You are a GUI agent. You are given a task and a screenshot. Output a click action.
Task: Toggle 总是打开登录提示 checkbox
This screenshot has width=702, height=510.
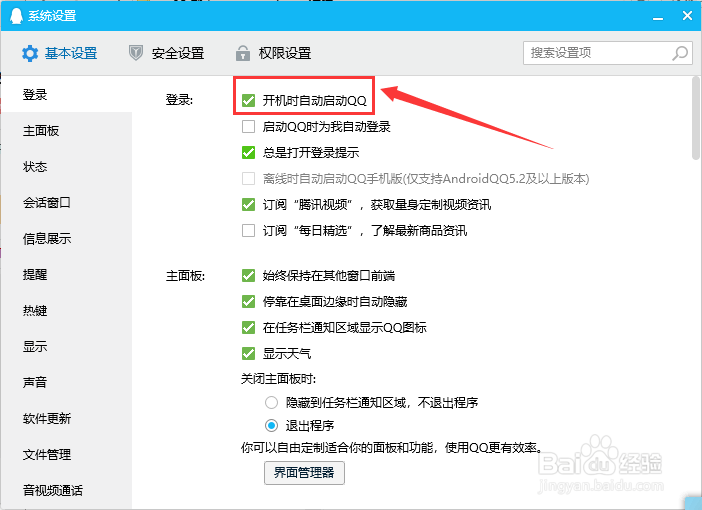click(248, 152)
